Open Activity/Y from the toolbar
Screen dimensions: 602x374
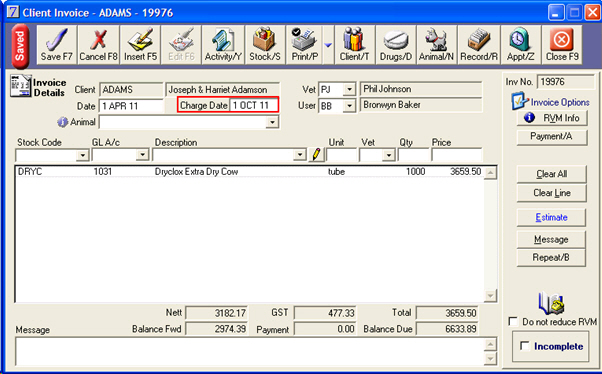click(x=223, y=45)
